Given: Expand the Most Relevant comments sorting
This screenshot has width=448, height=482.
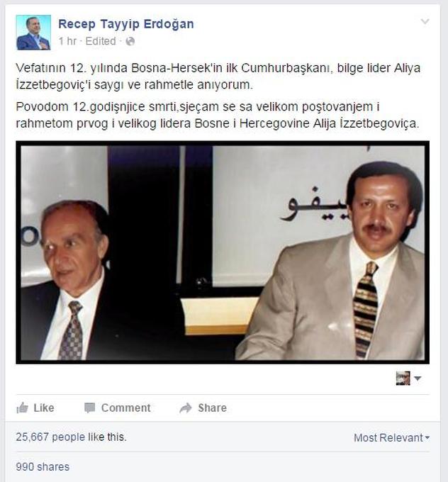Looking at the screenshot, I should [x=391, y=437].
